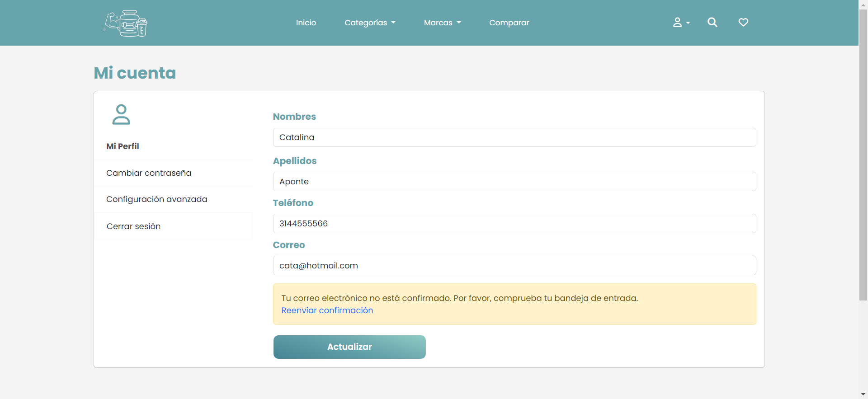Click the Apellidos label

click(295, 161)
